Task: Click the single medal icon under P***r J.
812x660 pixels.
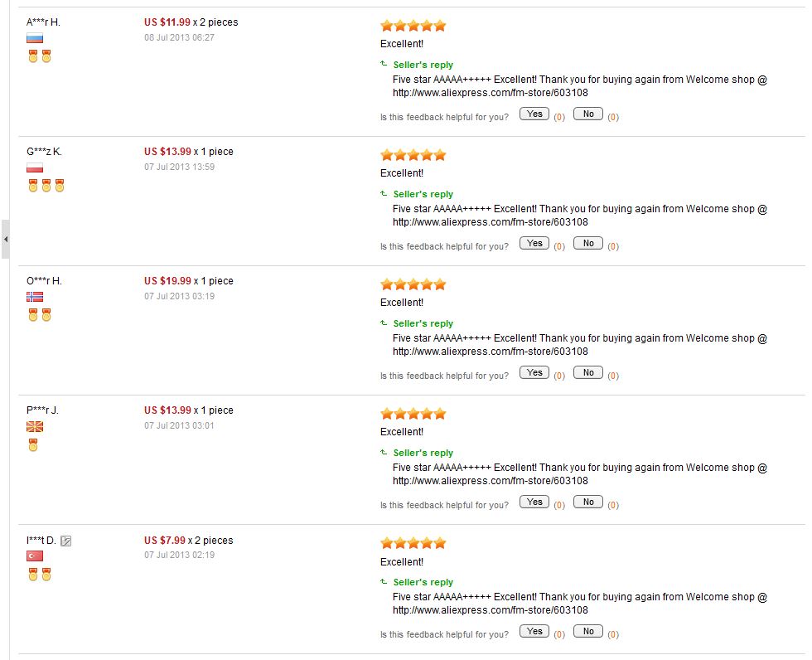Action: pos(33,444)
